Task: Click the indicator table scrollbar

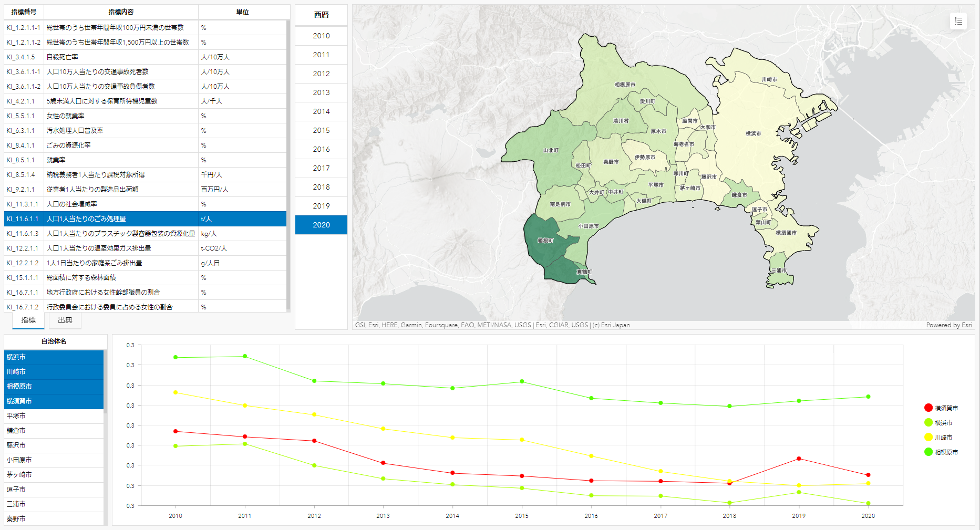Action: (288, 158)
